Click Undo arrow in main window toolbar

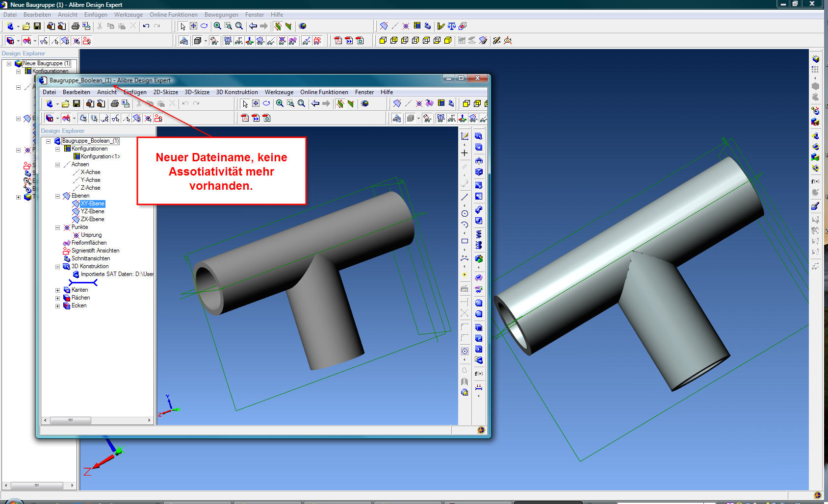[x=146, y=26]
